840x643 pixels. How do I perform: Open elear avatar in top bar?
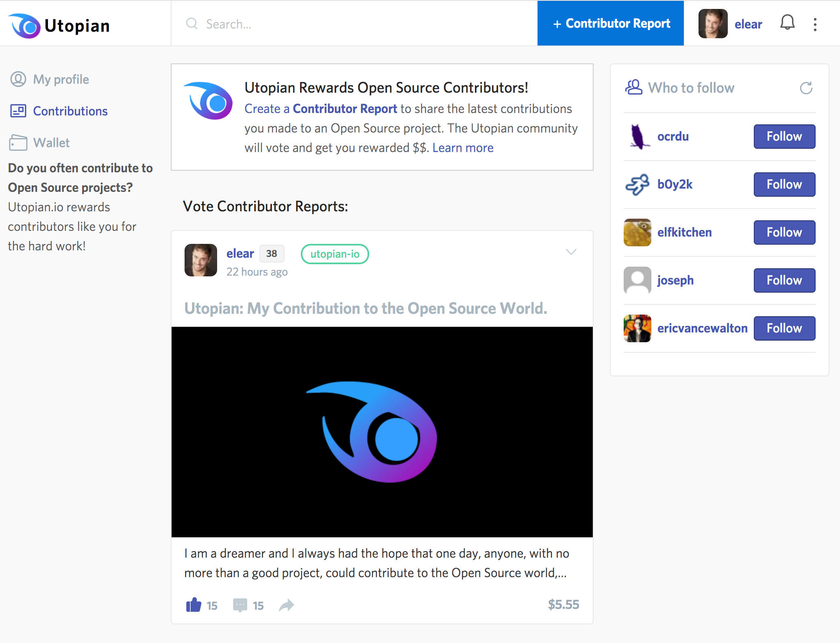click(x=713, y=24)
